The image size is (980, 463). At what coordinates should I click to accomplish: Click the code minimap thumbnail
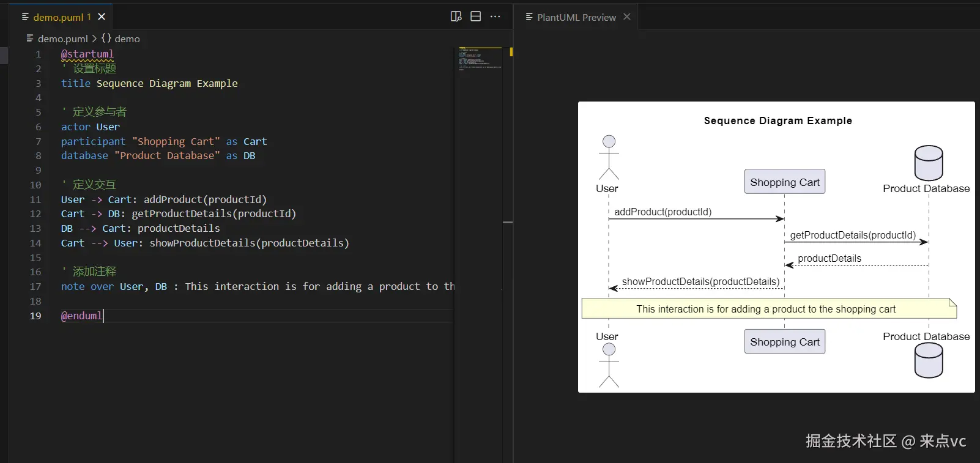[480, 59]
